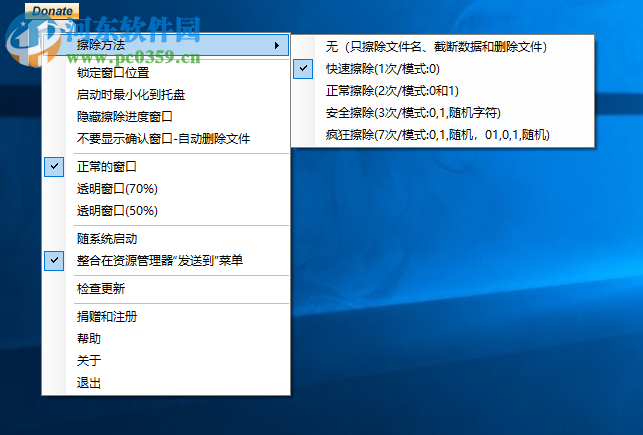Image resolution: width=643 pixels, height=435 pixels.
Task: Toggle 锁定窗口位置 option
Action: click(x=166, y=73)
